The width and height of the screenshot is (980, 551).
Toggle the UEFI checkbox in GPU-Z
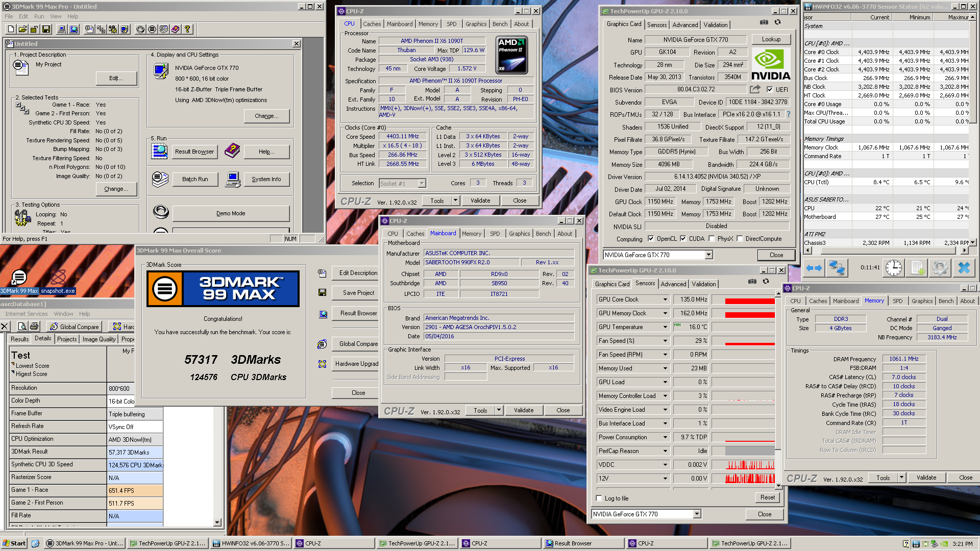[770, 89]
